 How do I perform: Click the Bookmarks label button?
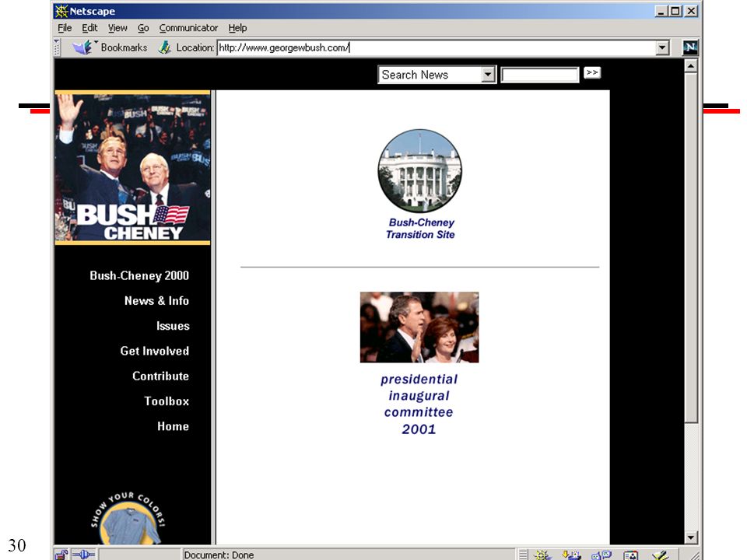click(124, 47)
